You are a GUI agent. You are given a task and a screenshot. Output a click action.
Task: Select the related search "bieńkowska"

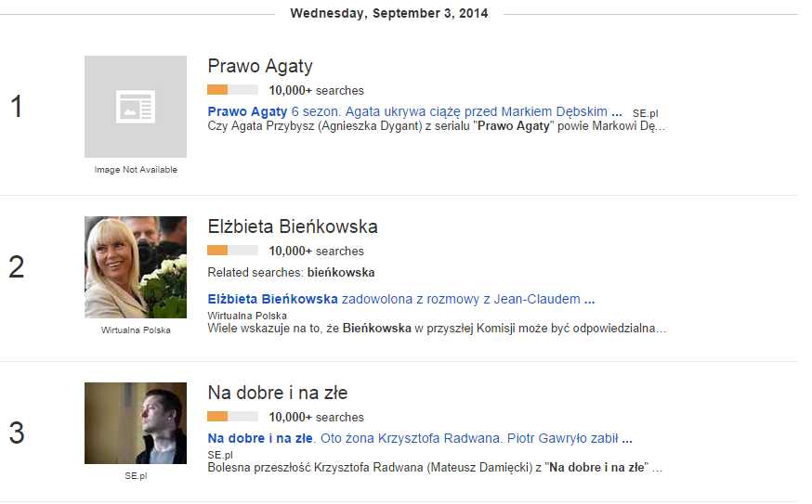(x=341, y=273)
